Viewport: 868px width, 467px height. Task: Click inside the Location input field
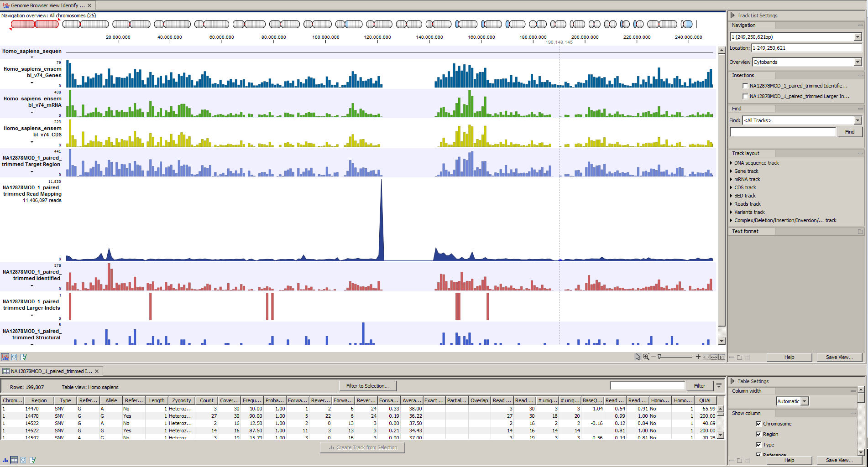(x=807, y=47)
